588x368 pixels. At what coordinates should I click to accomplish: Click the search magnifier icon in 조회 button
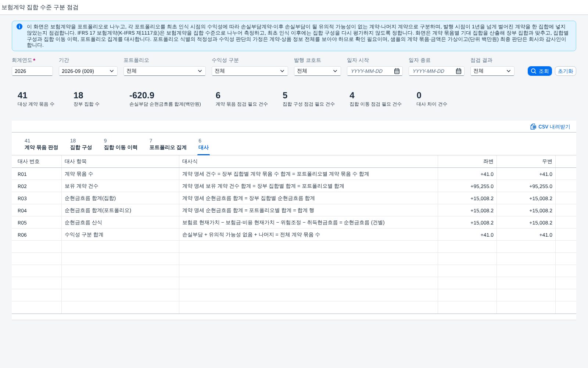tap(534, 71)
